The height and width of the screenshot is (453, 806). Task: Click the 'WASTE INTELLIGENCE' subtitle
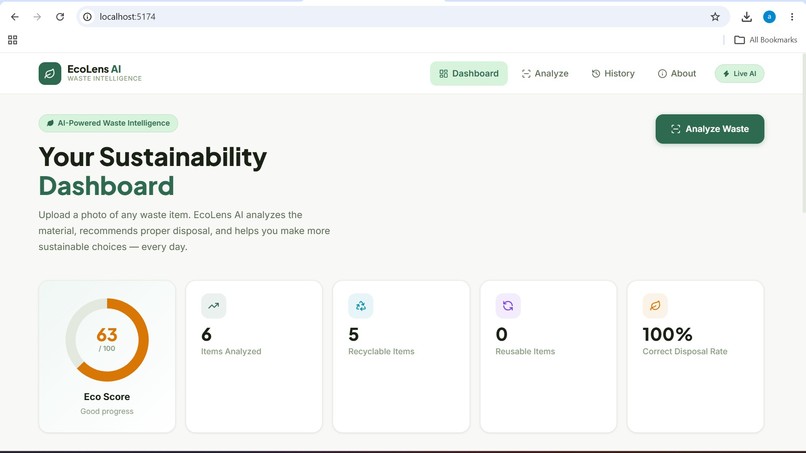[104, 79]
